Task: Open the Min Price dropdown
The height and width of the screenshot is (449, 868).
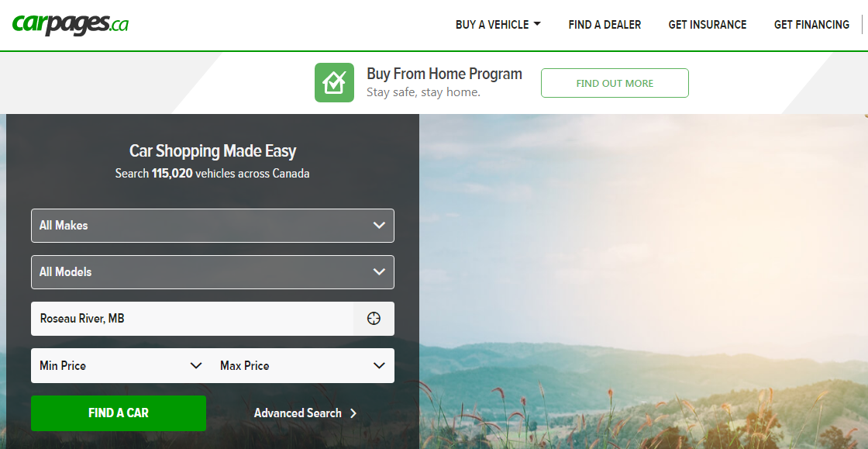Action: click(120, 366)
